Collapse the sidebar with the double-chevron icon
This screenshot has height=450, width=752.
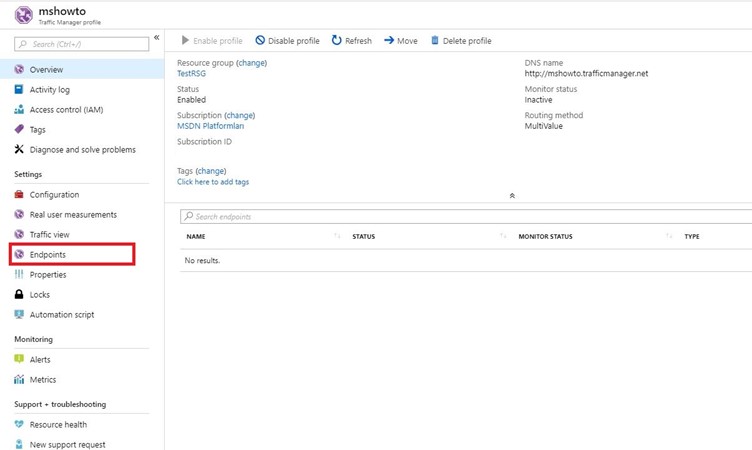tap(156, 37)
